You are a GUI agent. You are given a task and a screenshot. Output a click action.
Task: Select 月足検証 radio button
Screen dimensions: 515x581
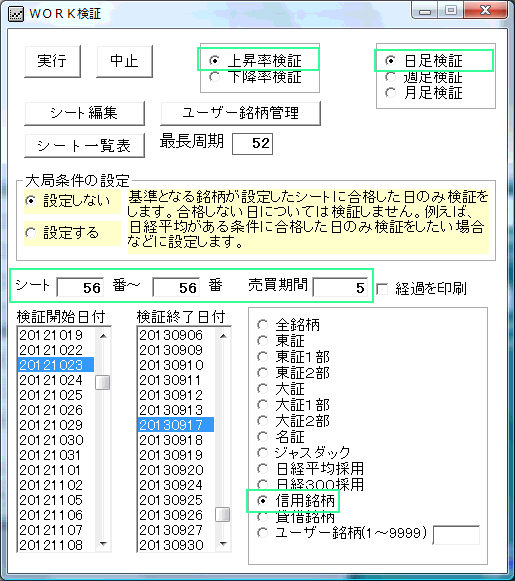[x=424, y=92]
